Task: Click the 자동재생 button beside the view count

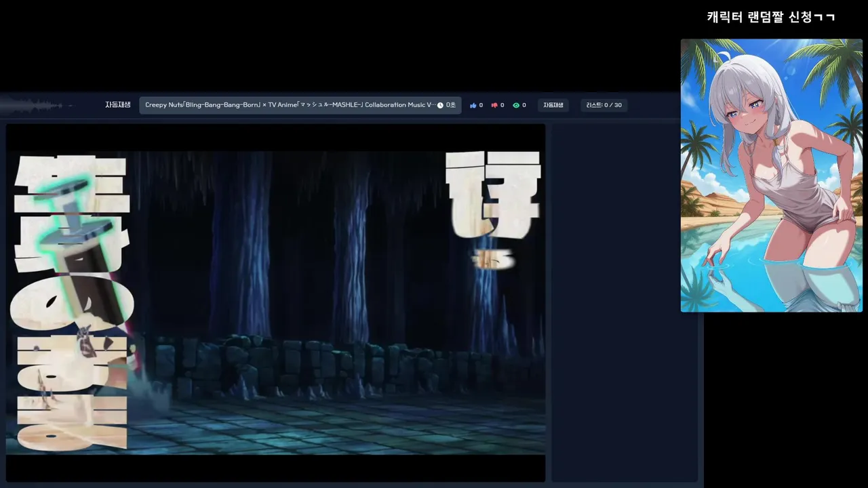Action: click(x=553, y=105)
